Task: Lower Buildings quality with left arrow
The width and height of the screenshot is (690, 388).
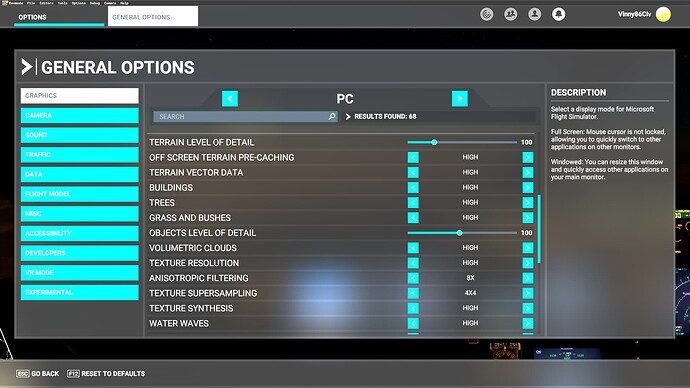Action: tap(413, 187)
